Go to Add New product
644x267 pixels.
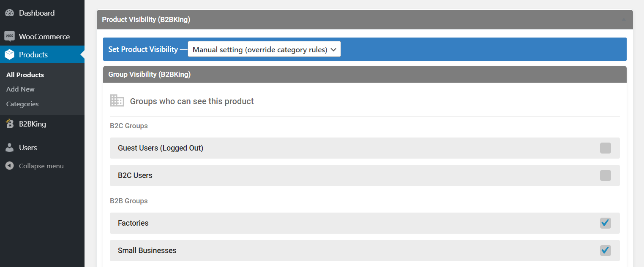point(20,89)
